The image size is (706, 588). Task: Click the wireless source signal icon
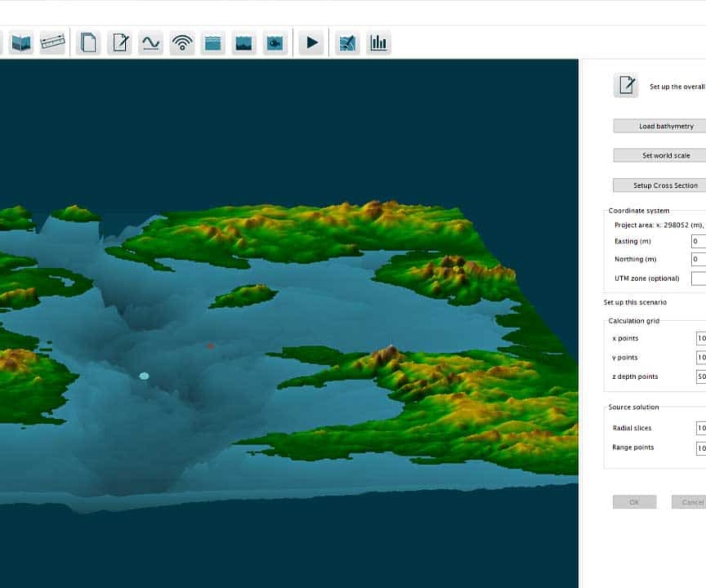[x=182, y=43]
